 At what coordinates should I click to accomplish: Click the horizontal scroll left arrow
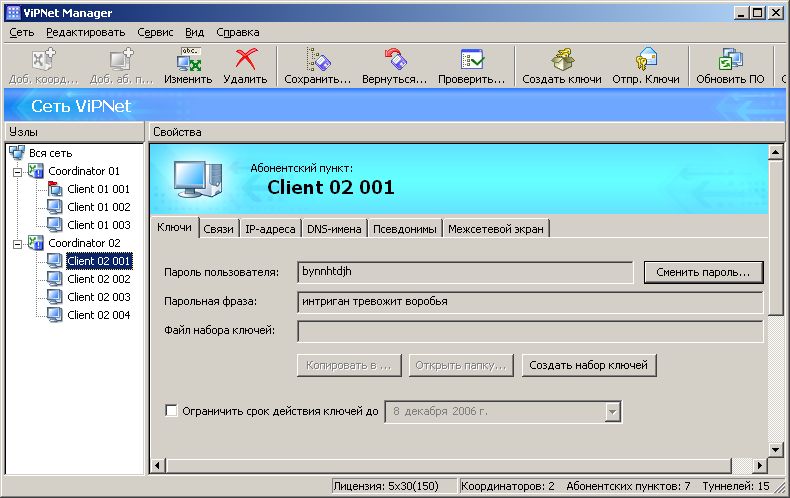pos(157,465)
